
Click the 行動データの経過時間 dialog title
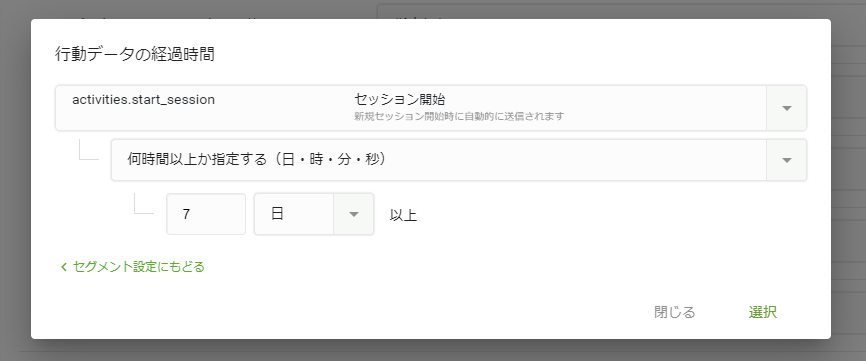point(135,55)
